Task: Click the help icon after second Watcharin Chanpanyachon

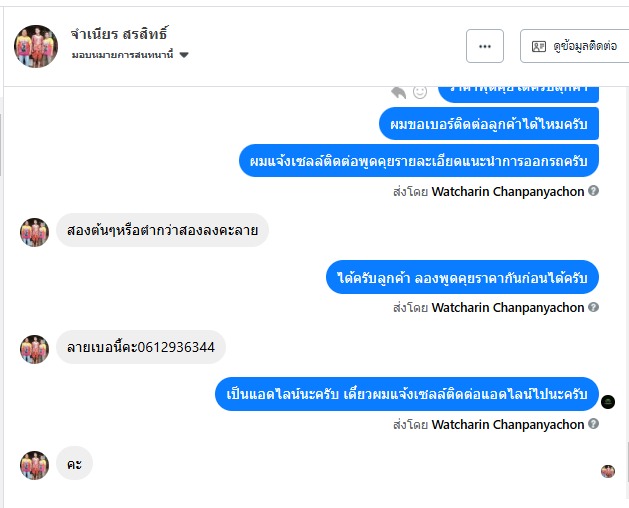Action: coord(593,307)
